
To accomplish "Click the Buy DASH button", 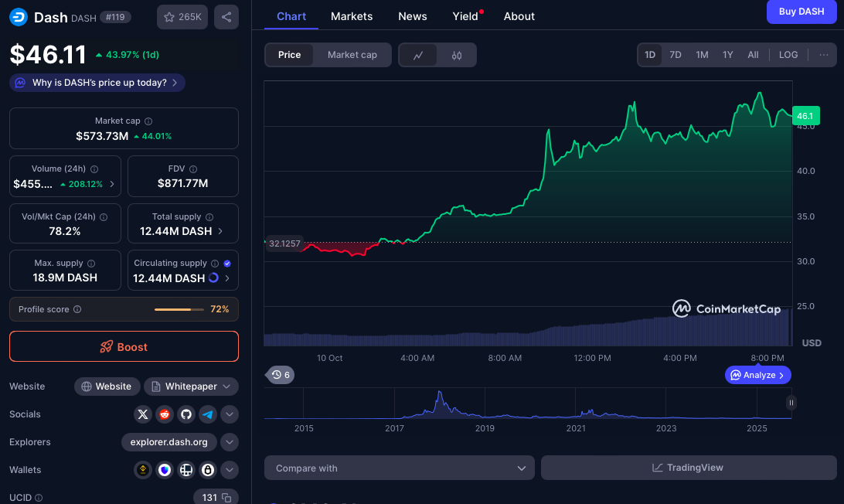I will click(x=801, y=12).
